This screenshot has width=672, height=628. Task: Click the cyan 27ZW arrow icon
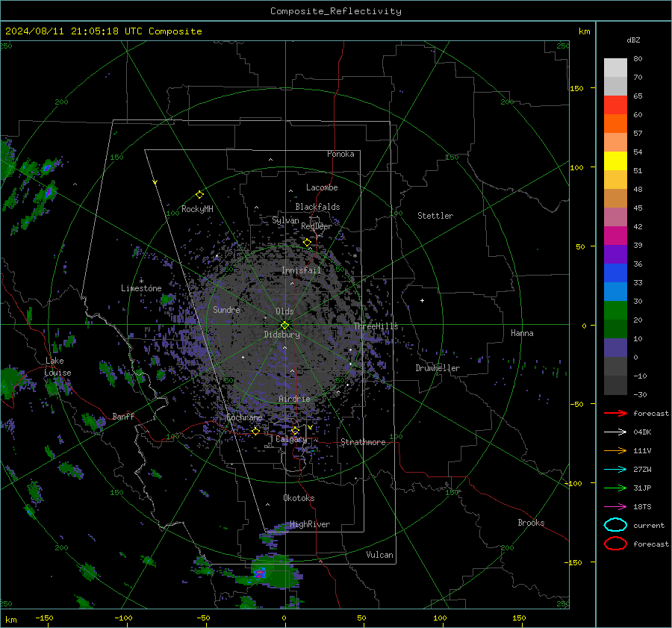615,470
